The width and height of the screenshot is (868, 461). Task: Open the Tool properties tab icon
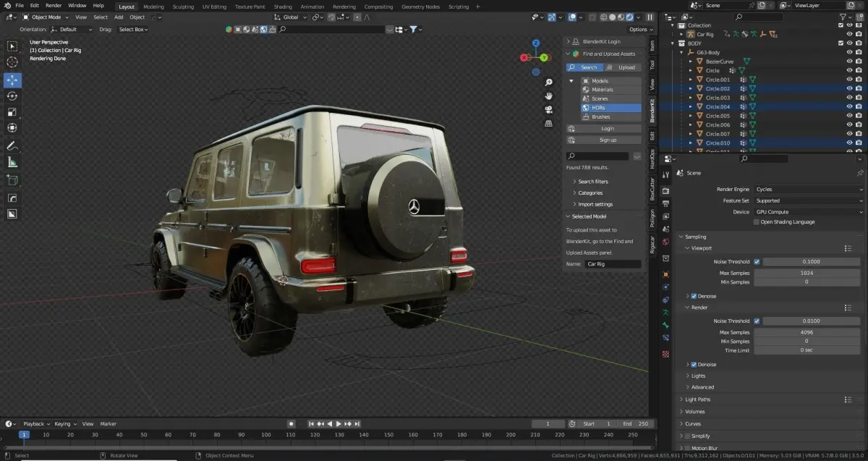tap(666, 174)
